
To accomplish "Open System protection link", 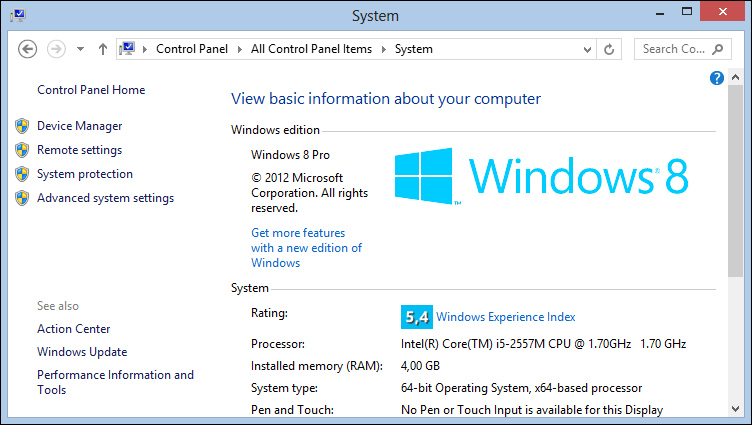I will (85, 174).
